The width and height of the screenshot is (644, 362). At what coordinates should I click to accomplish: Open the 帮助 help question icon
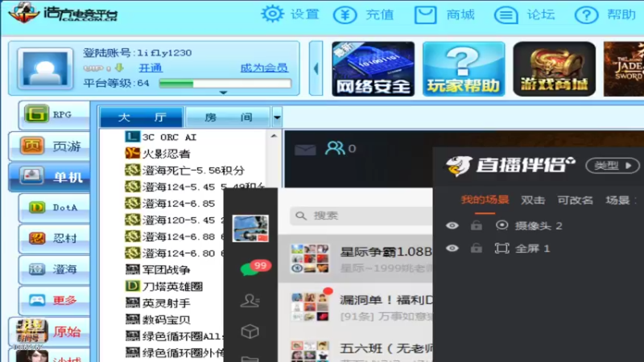coord(586,15)
